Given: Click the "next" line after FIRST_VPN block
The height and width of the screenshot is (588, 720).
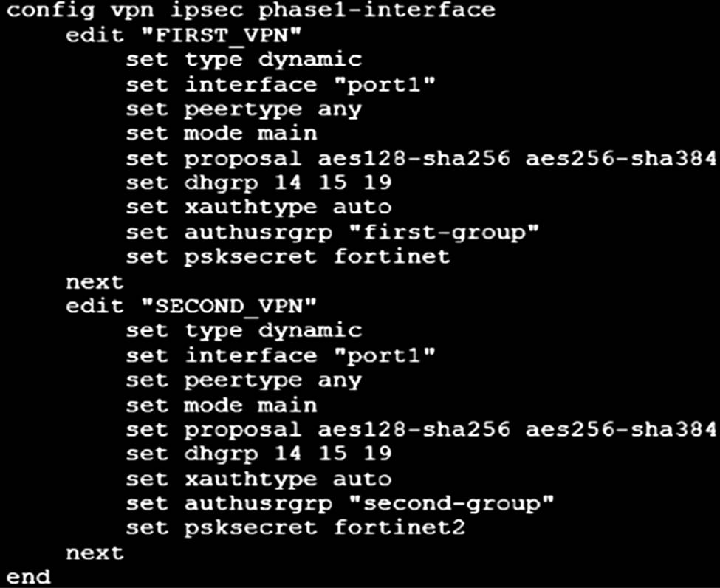Looking at the screenshot, I should [x=95, y=281].
